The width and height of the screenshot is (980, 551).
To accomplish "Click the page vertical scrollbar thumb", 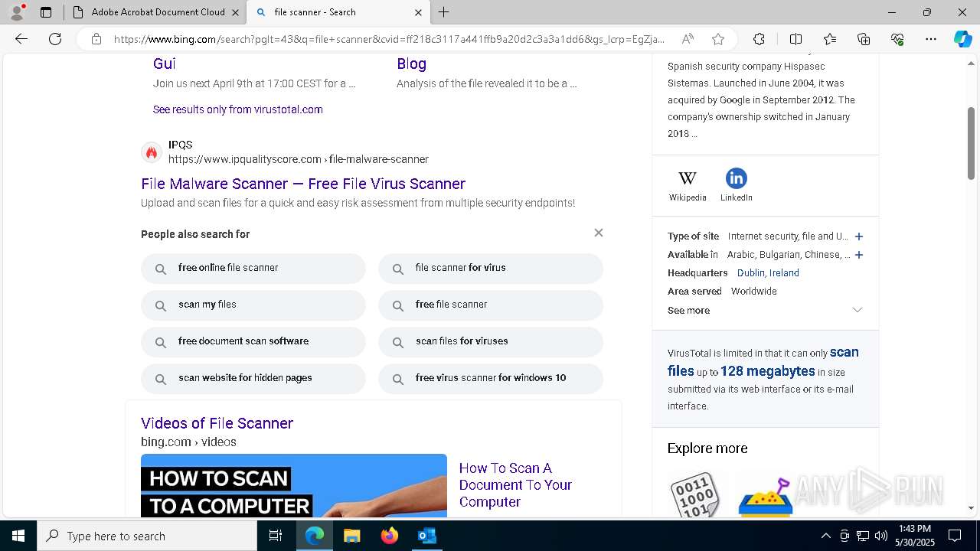I will pos(971,143).
